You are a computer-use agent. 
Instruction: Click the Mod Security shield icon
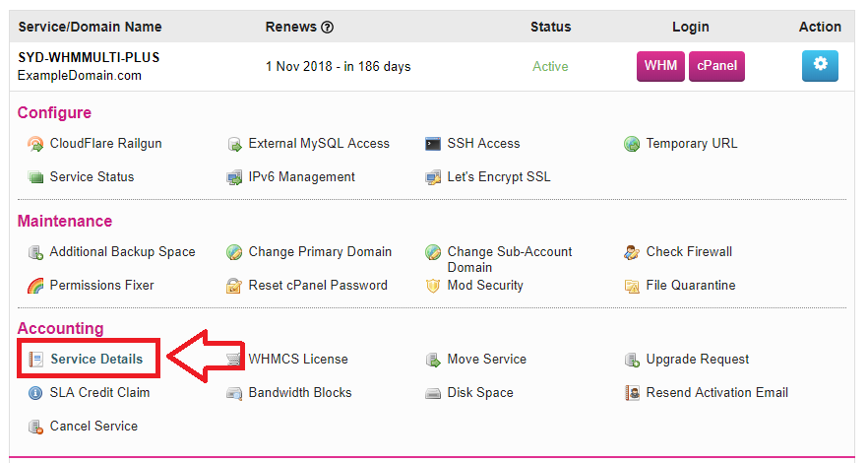(433, 286)
